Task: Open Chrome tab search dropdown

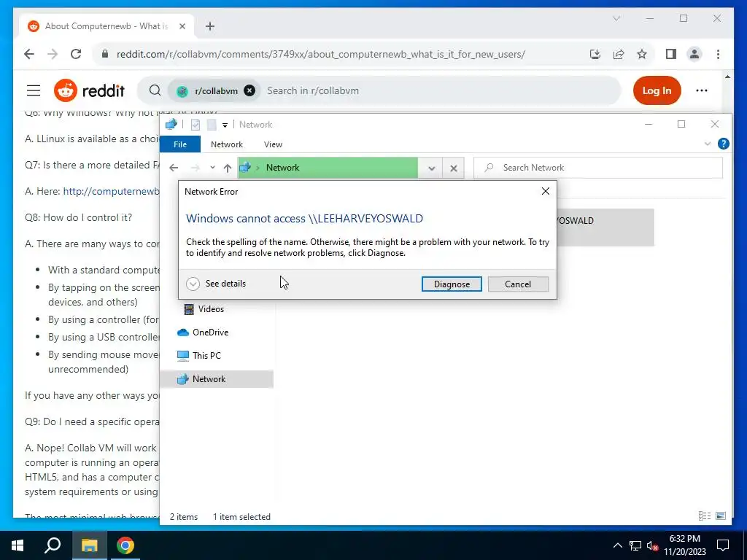Action: click(x=616, y=18)
